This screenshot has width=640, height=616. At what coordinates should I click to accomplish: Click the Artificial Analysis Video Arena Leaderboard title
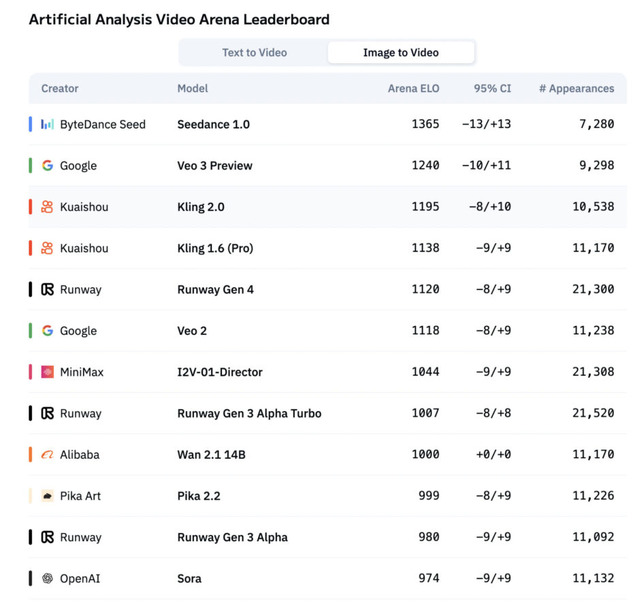(x=179, y=20)
